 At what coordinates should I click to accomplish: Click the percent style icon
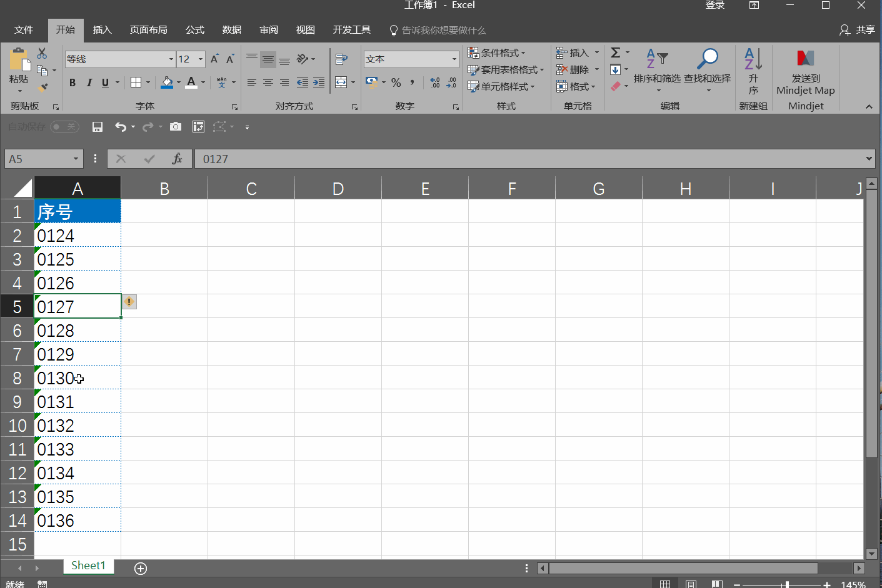(x=396, y=82)
